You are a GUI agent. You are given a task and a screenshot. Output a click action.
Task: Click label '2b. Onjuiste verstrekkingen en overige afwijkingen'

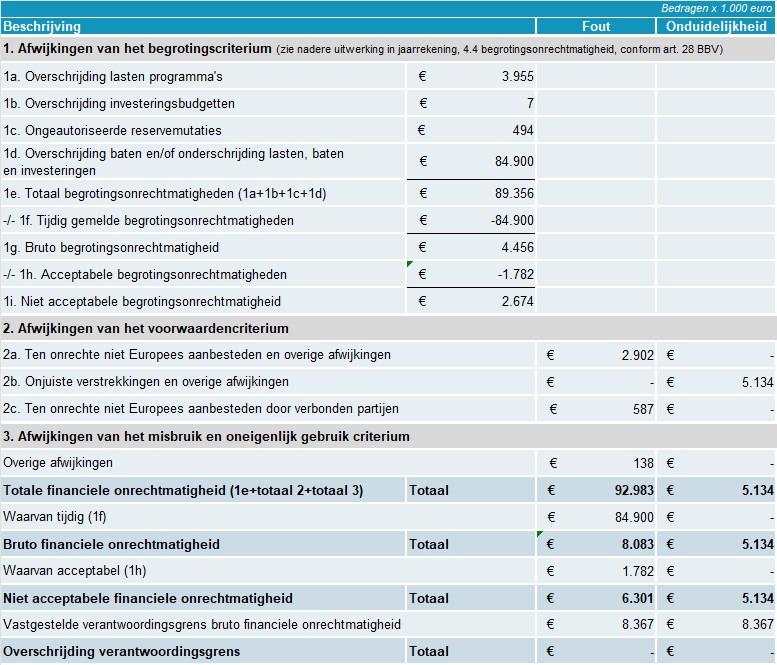click(146, 382)
